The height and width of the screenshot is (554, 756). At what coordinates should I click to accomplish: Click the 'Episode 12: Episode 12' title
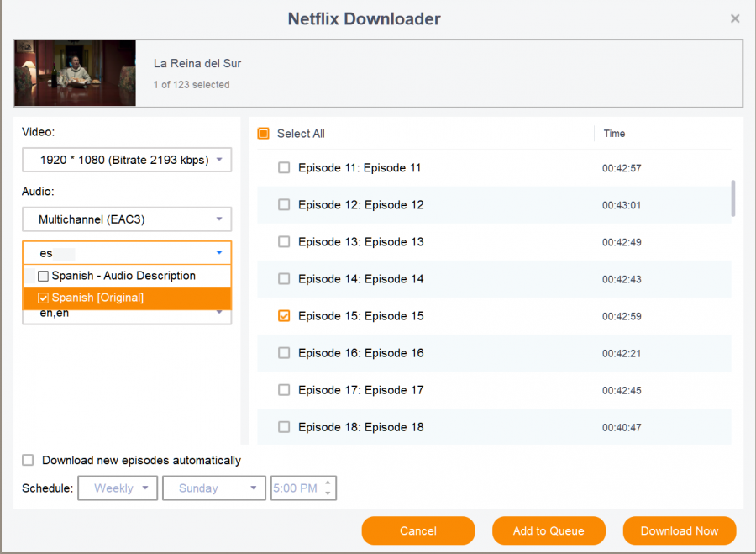(361, 204)
